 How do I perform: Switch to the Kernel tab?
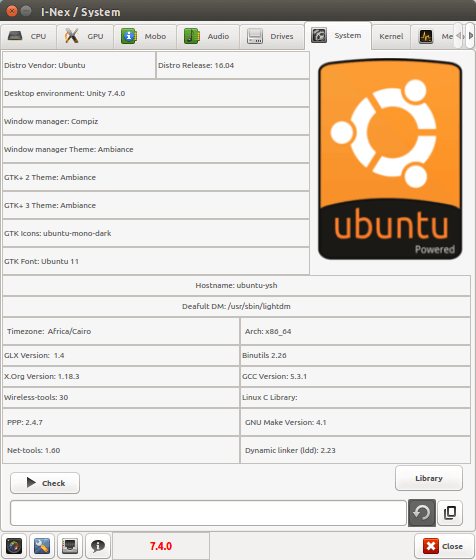click(x=391, y=36)
